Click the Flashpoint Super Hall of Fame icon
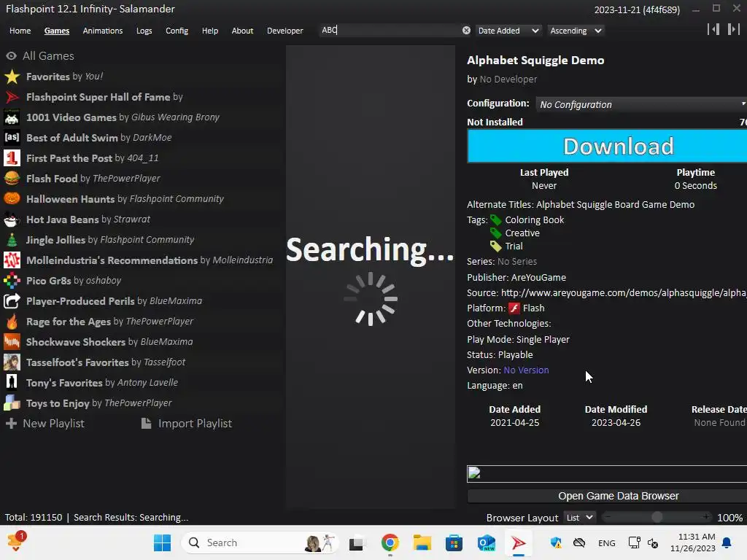 pos(12,97)
